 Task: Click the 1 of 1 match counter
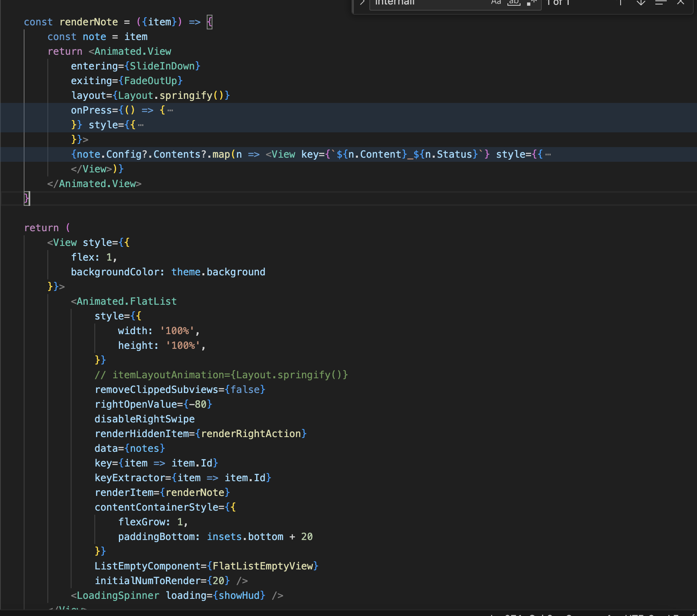click(557, 3)
